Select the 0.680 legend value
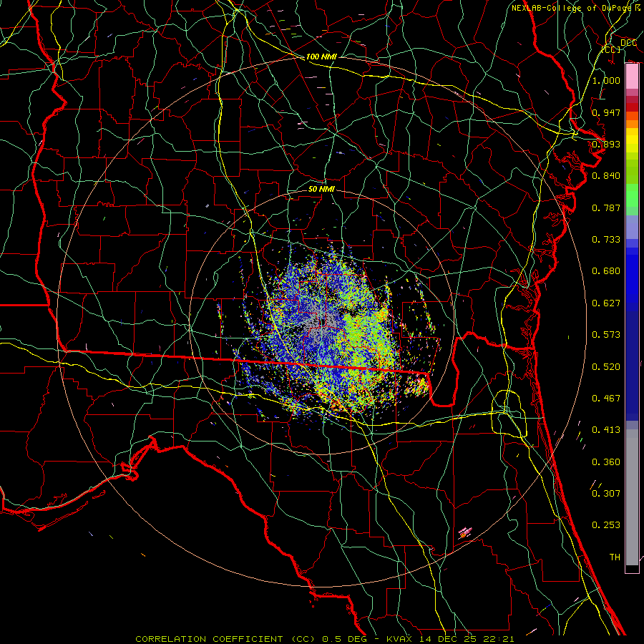Screen dimensions: 644x644 606,271
